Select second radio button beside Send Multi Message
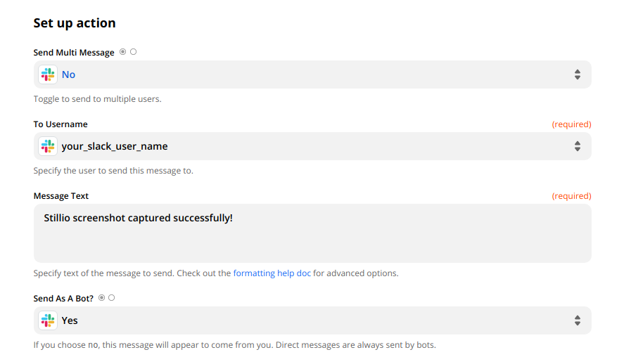This screenshot has height=364, width=624. coord(134,52)
